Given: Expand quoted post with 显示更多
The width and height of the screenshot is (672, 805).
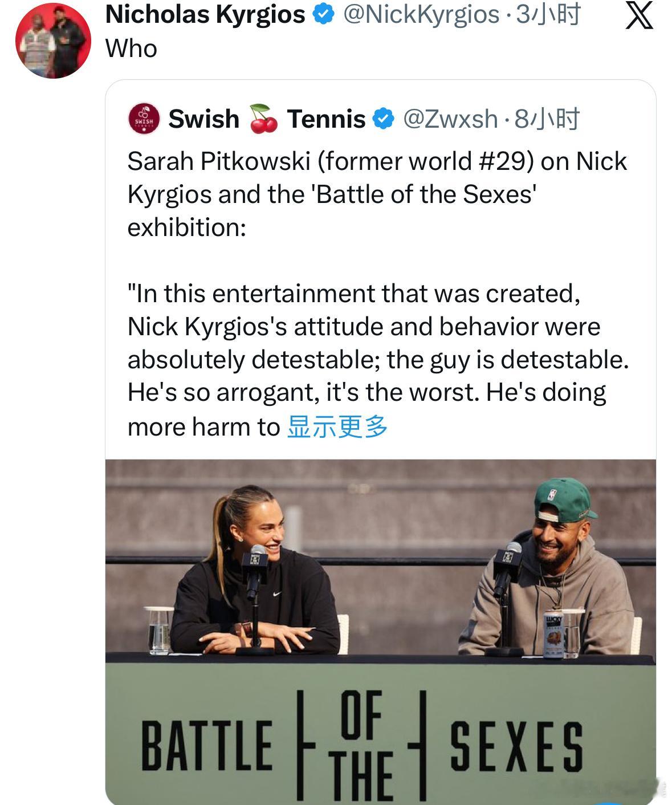Looking at the screenshot, I should pyautogui.click(x=337, y=427).
